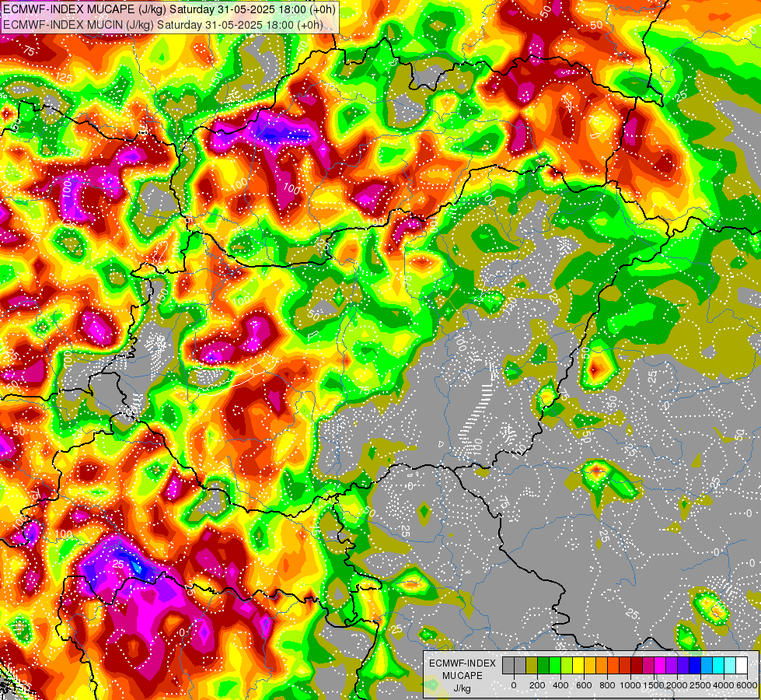The width and height of the screenshot is (761, 700).
Task: Click the legend label 6000
Action: click(x=747, y=685)
